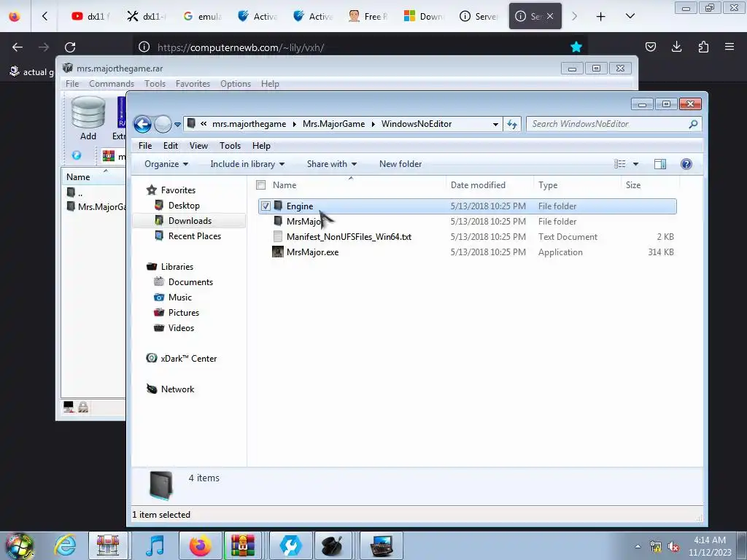
Task: Click Mrs.MajorGame in the address breadcrumb
Action: pos(333,124)
